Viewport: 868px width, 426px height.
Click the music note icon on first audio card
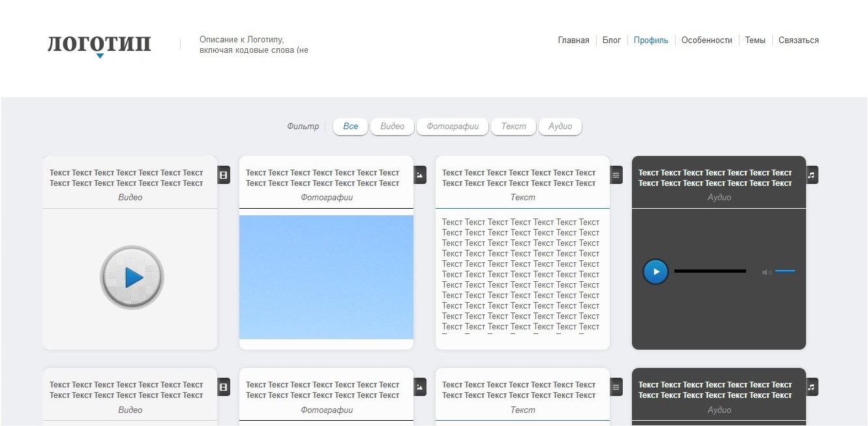click(x=812, y=175)
